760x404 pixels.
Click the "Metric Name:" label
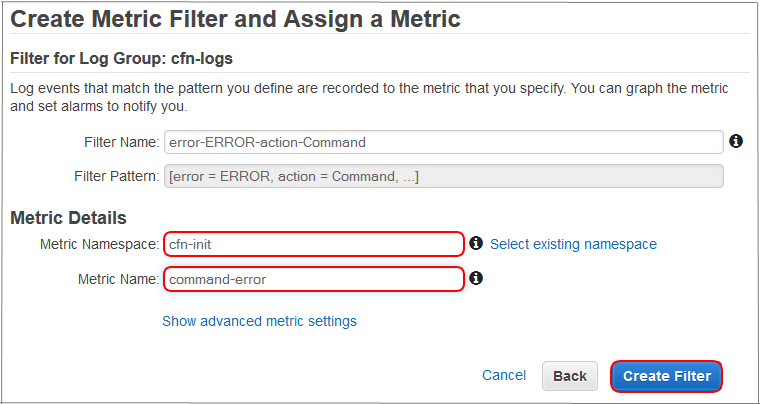click(118, 279)
